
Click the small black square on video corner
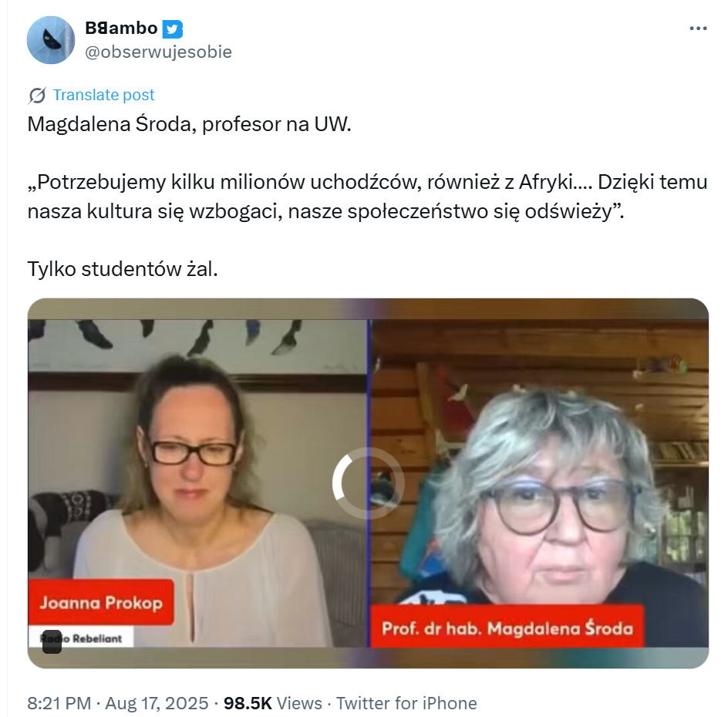(52, 641)
